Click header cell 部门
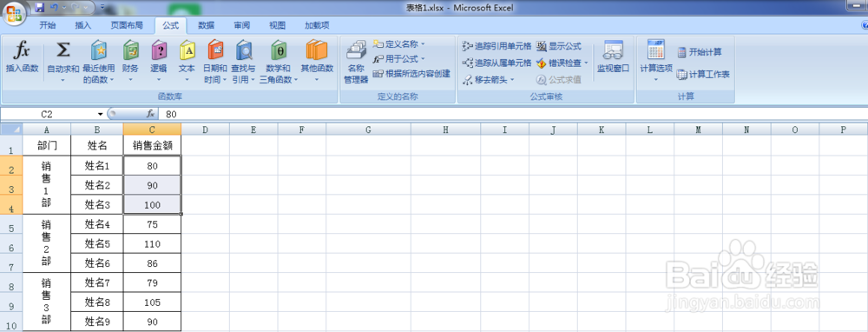The height and width of the screenshot is (332, 868). click(x=47, y=146)
